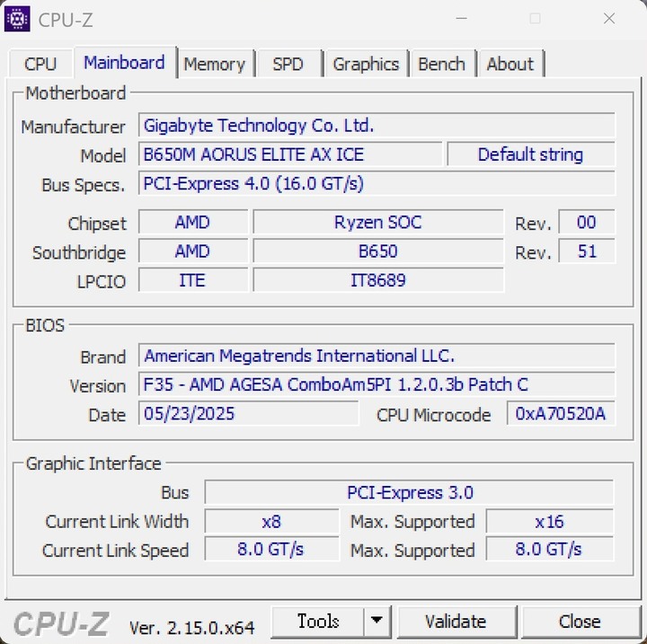The image size is (647, 644).
Task: Click the Manufacturer field Gigabyte Technology Co. Ltd.
Action: (x=377, y=126)
